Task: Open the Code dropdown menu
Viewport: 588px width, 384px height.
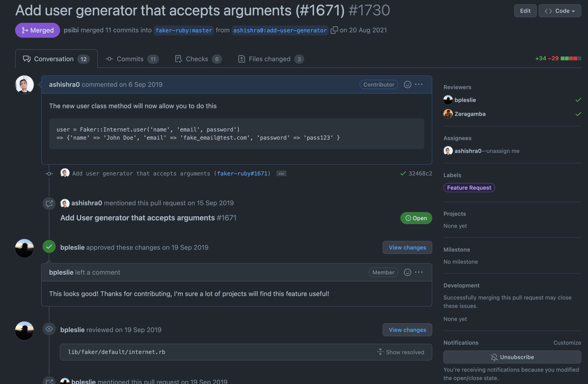Action: tap(560, 11)
